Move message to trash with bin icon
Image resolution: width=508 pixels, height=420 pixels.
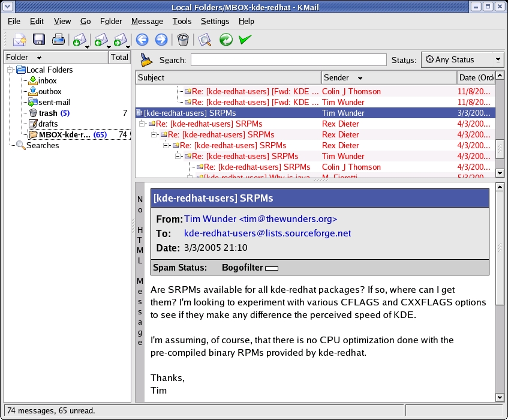point(183,40)
